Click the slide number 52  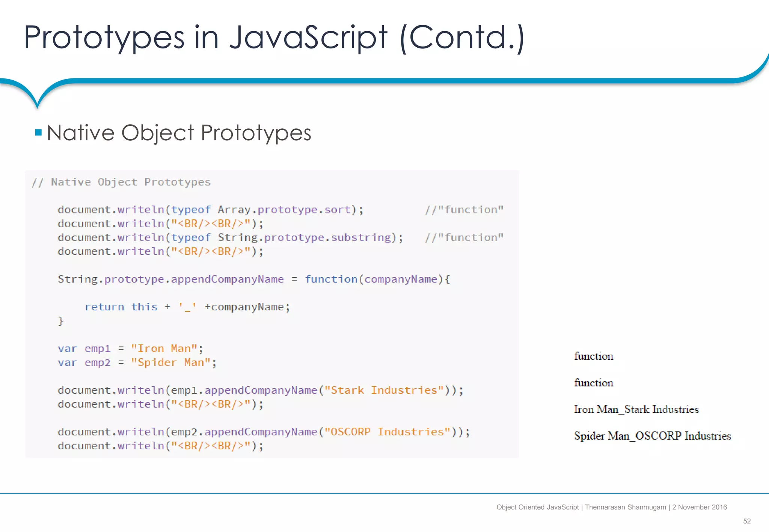pos(747,521)
